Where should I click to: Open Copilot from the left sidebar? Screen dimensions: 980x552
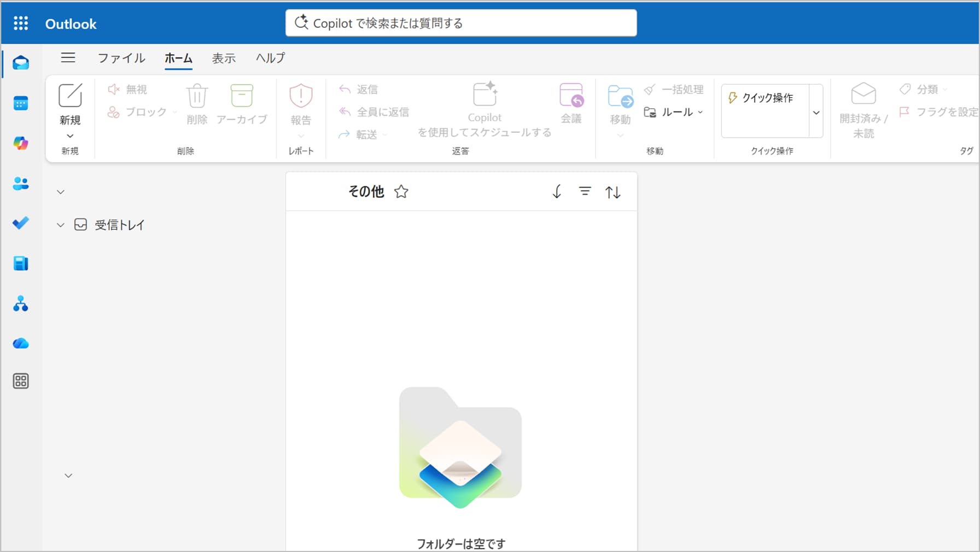(x=21, y=143)
